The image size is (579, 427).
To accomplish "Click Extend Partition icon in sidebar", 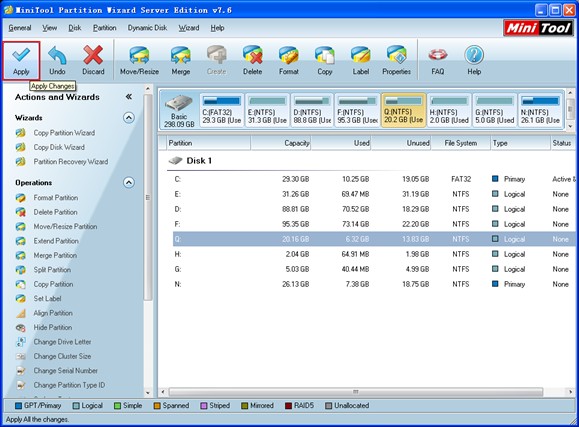I will [21, 241].
